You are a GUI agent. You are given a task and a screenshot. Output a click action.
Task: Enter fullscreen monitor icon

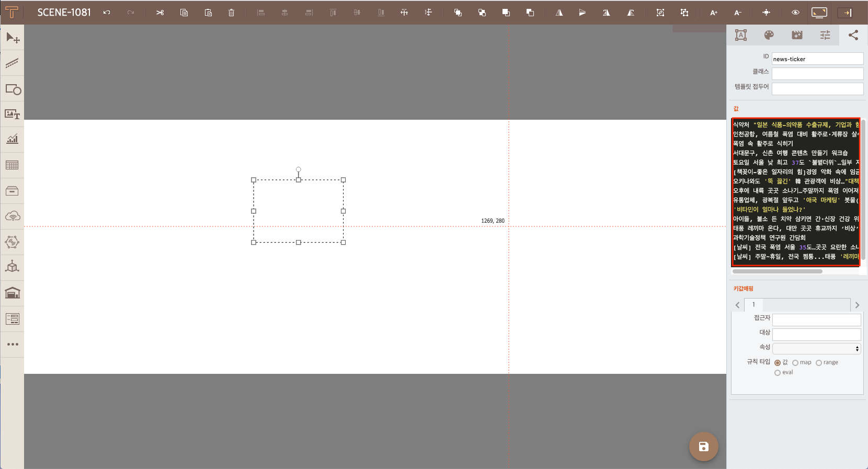pyautogui.click(x=819, y=13)
